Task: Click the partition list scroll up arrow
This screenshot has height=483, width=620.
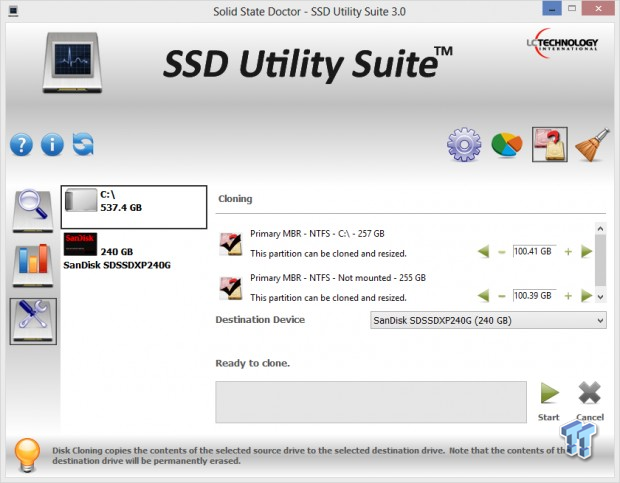Action: 600,228
